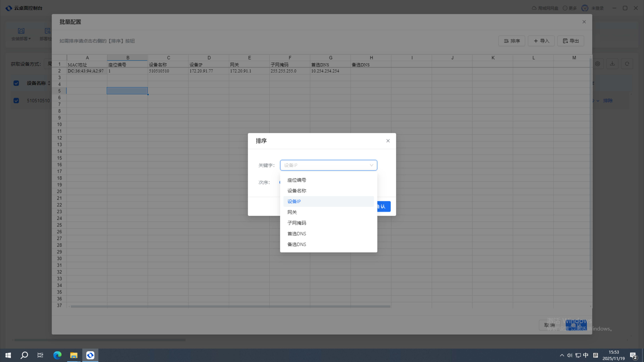Close the 排序 sort dialog

coord(388,141)
